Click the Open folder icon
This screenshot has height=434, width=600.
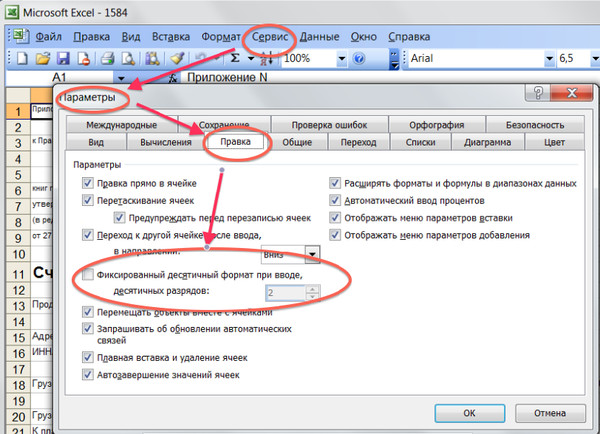point(43,59)
